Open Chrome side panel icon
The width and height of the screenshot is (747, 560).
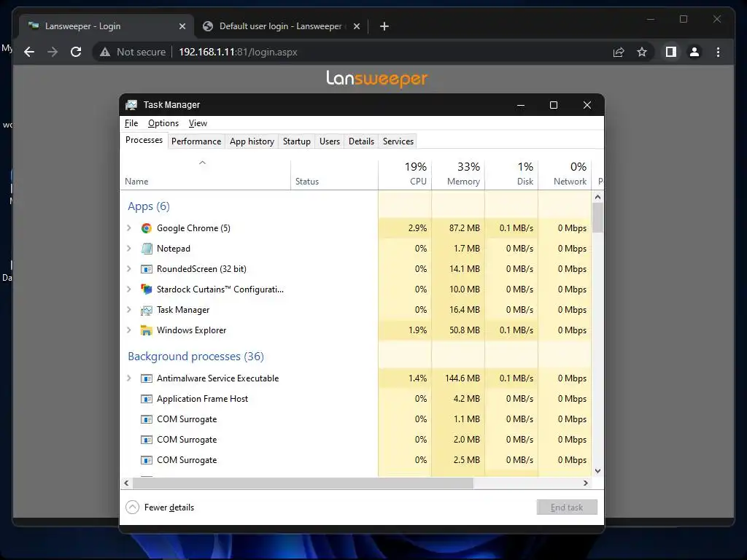[x=671, y=52]
